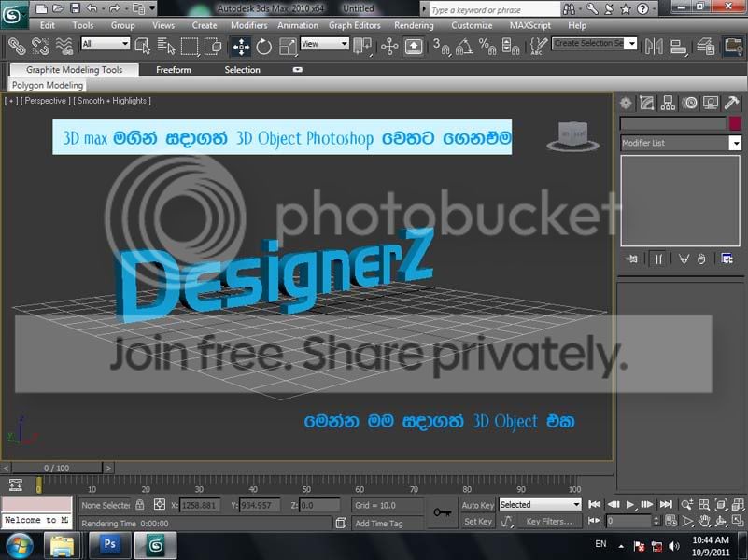Open the Modifiers menu
This screenshot has height=560, width=748.
click(249, 25)
